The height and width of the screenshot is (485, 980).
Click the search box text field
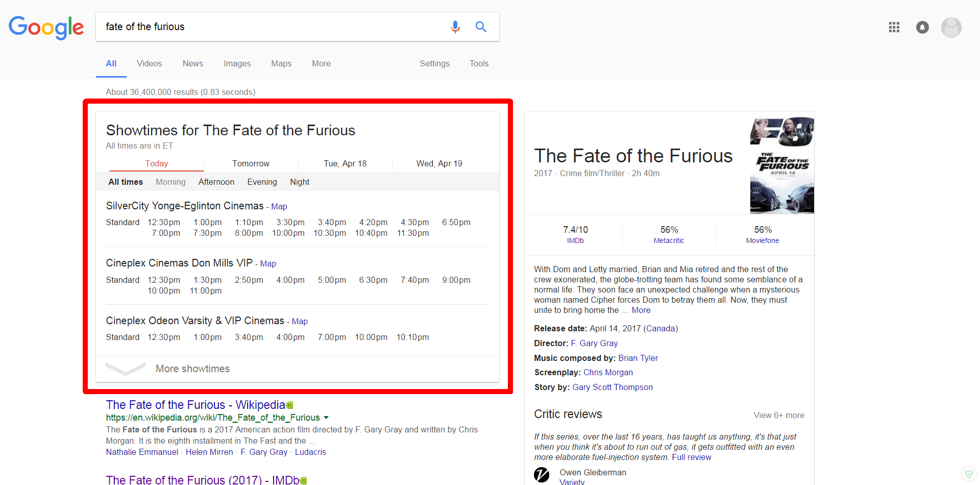pos(271,27)
